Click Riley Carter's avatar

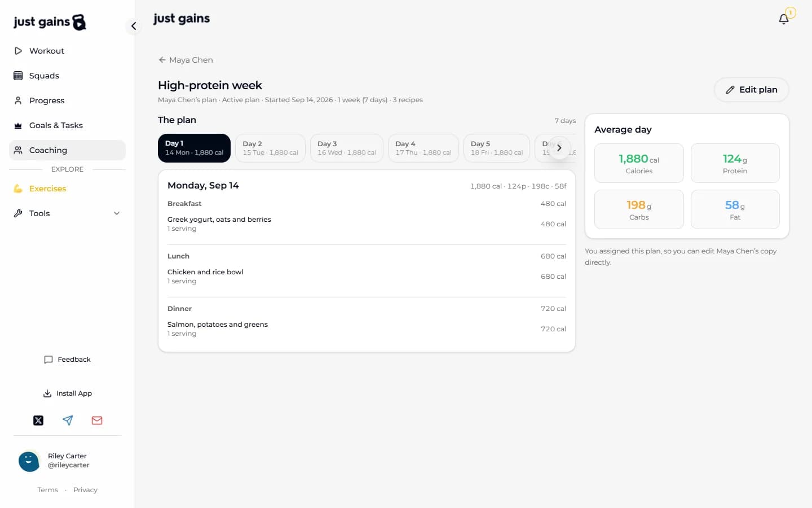coord(29,461)
